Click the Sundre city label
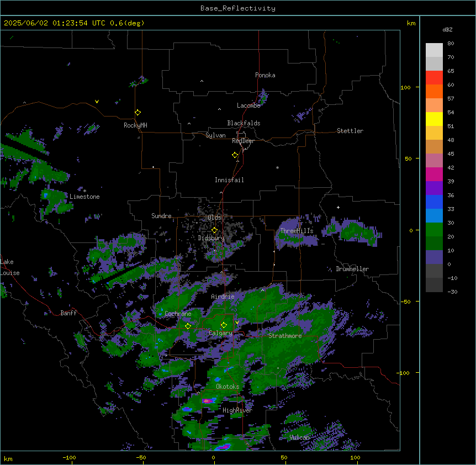The width and height of the screenshot is (476, 465). [x=161, y=216]
